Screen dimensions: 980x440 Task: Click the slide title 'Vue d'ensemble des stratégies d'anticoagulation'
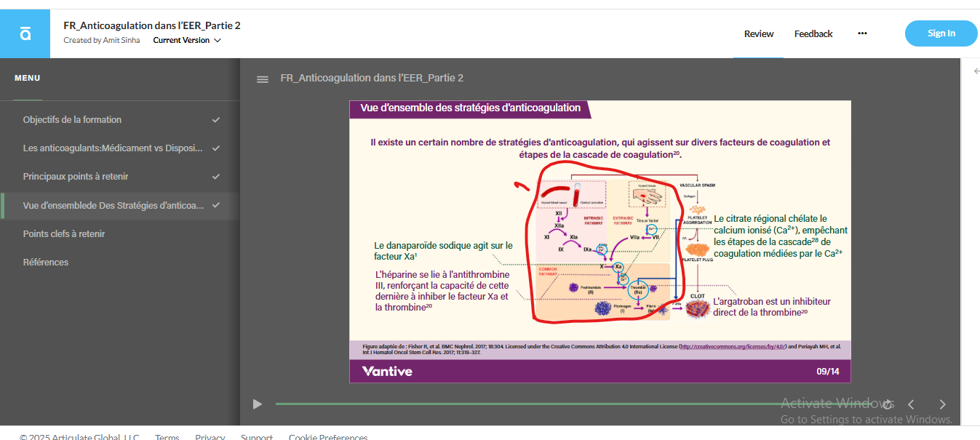pyautogui.click(x=471, y=108)
